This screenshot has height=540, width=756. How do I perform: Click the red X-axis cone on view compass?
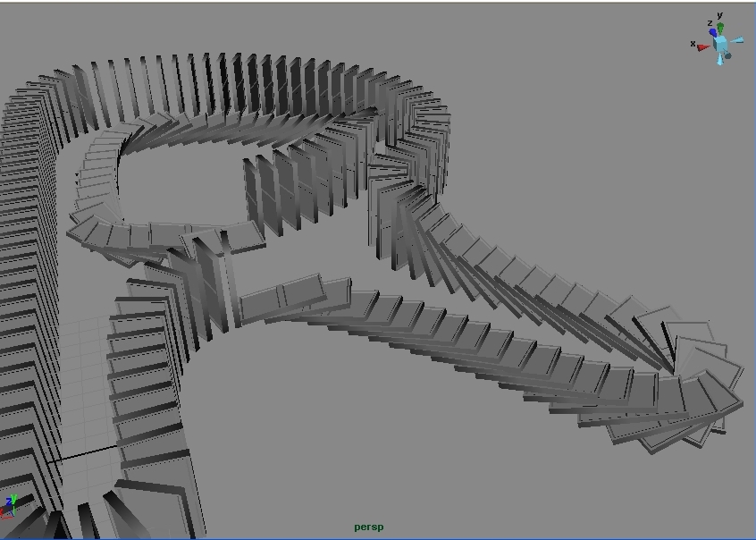pyautogui.click(x=704, y=46)
